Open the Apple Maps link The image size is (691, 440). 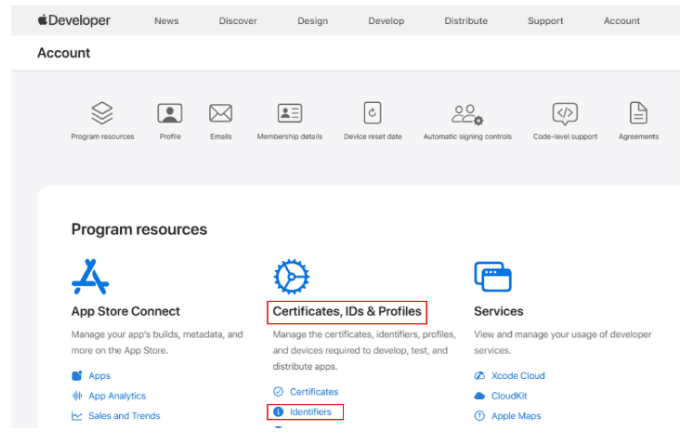[516, 416]
